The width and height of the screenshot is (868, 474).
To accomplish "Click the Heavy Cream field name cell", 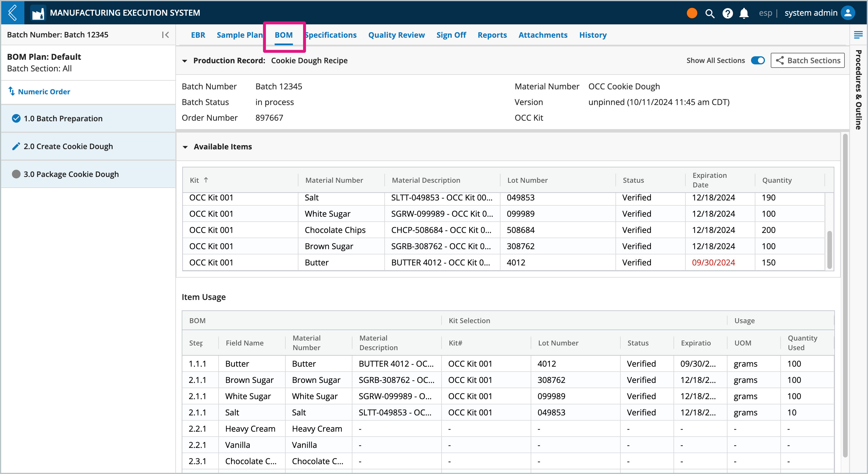I will point(250,428).
